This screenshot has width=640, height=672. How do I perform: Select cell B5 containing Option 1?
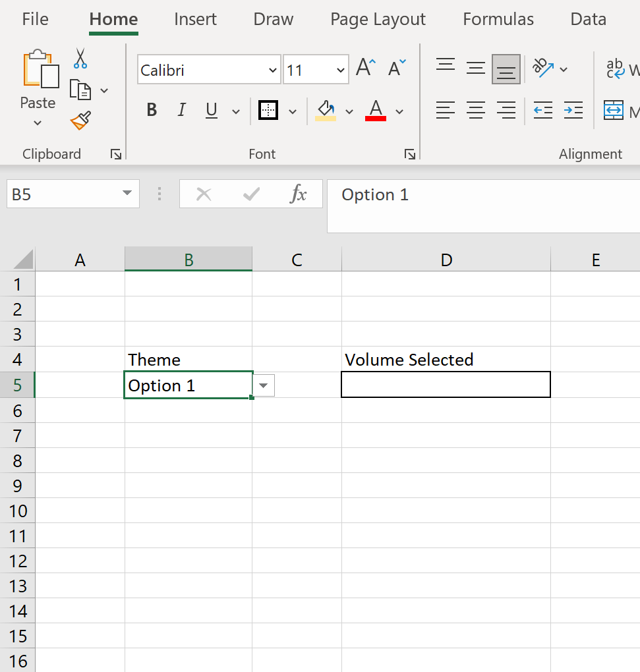click(x=189, y=385)
